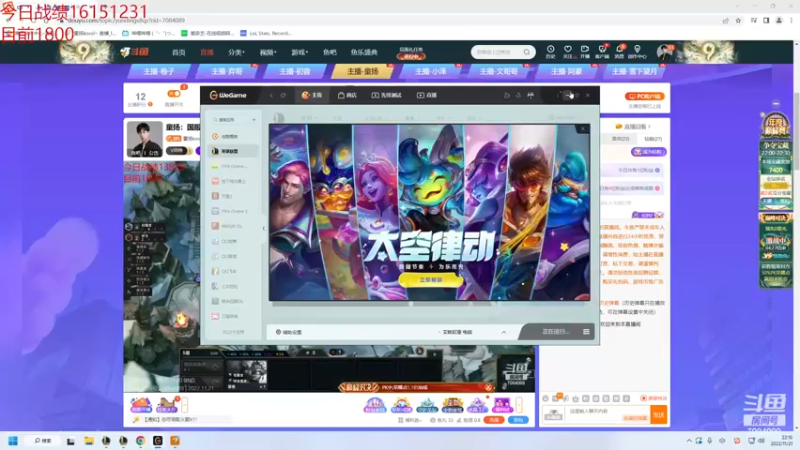Open Google Chrome from the taskbar
Screen dimensions: 800x450
pyautogui.click(x=140, y=441)
